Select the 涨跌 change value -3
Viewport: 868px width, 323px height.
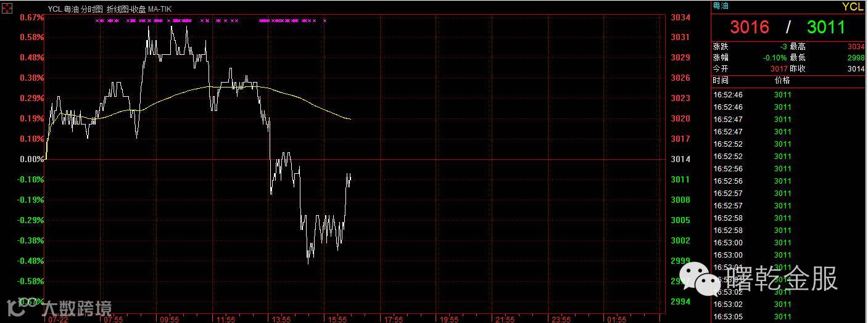click(782, 47)
